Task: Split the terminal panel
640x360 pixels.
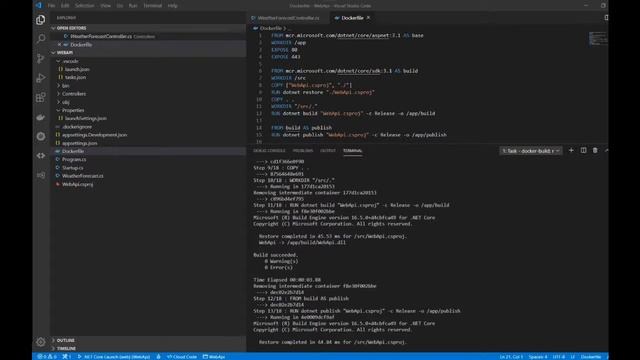Action: click(x=583, y=151)
